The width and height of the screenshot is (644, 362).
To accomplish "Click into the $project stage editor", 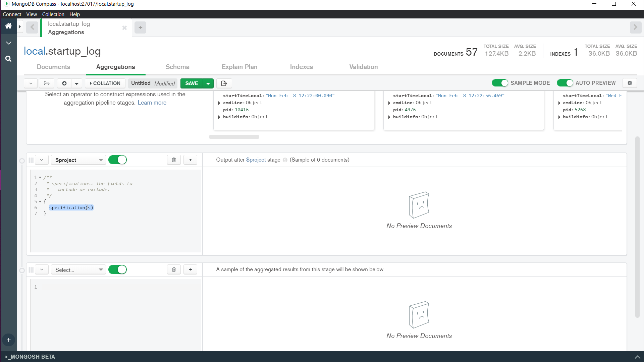I will click(116, 210).
